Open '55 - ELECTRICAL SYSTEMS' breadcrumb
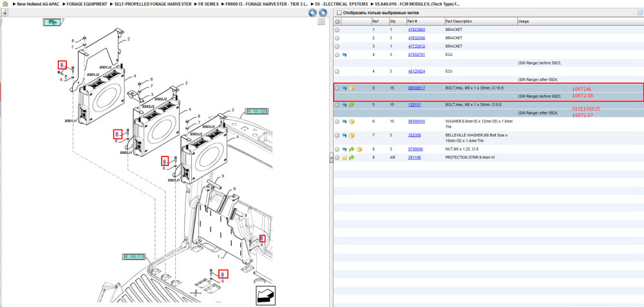644x307 pixels. coord(341,4)
